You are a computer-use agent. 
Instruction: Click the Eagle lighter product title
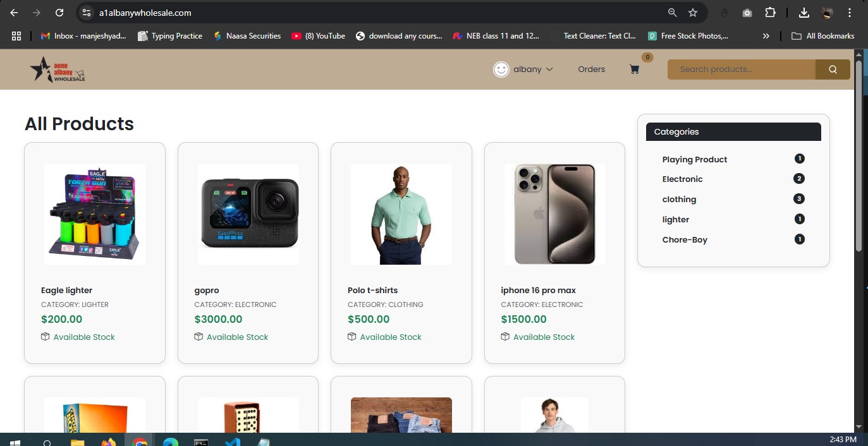coord(66,291)
